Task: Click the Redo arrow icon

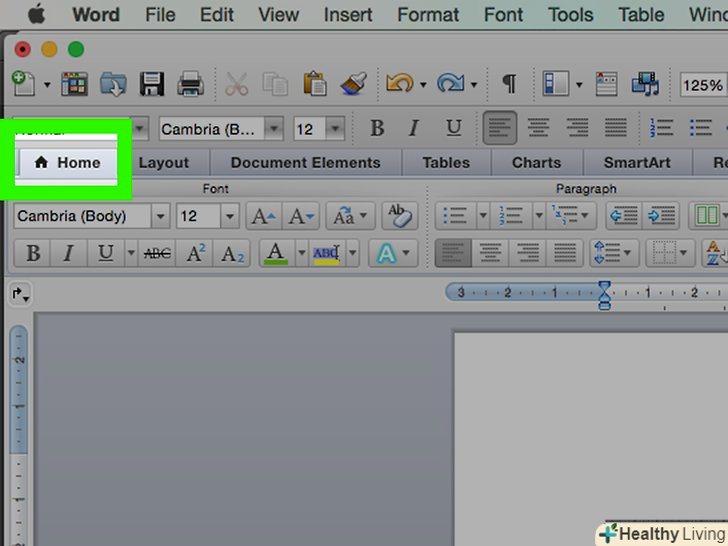Action: [x=450, y=84]
